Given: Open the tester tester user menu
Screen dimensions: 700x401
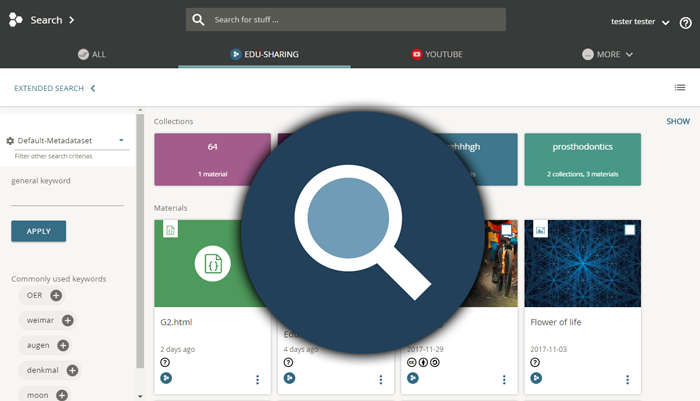Looking at the screenshot, I should click(640, 22).
